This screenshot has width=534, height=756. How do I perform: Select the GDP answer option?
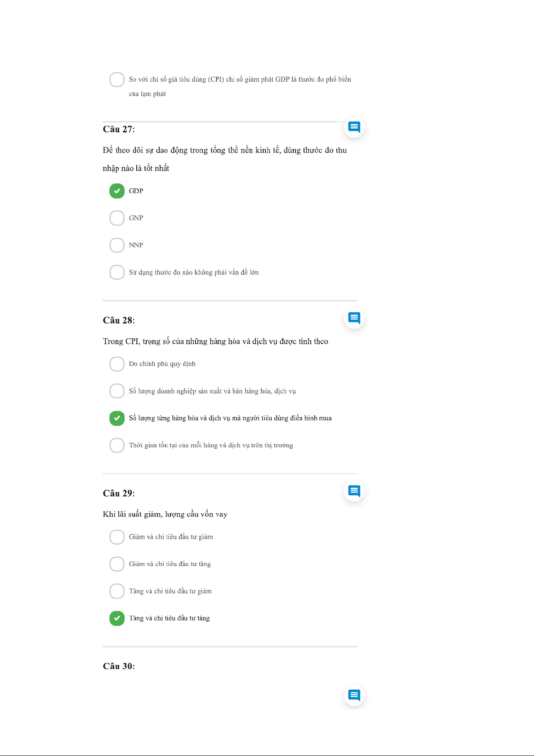tap(117, 191)
